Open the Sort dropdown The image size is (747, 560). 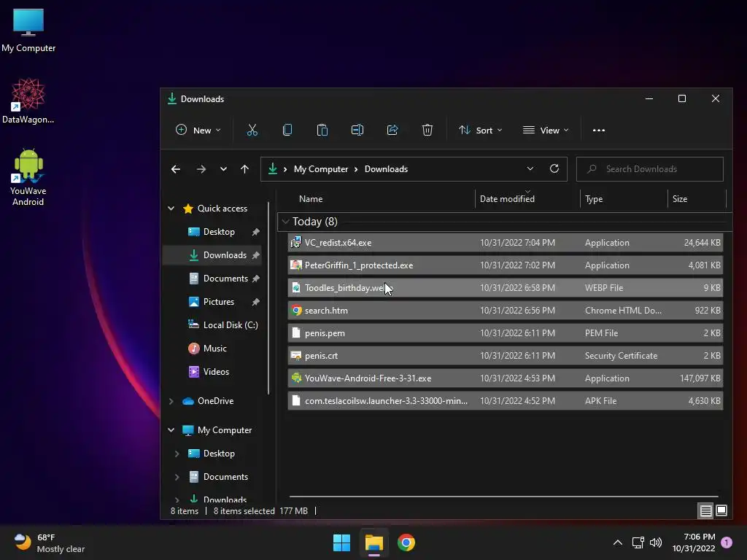[x=480, y=130]
